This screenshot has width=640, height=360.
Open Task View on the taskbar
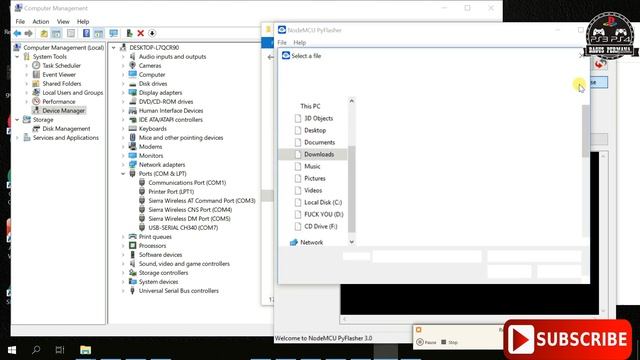click(x=60, y=350)
